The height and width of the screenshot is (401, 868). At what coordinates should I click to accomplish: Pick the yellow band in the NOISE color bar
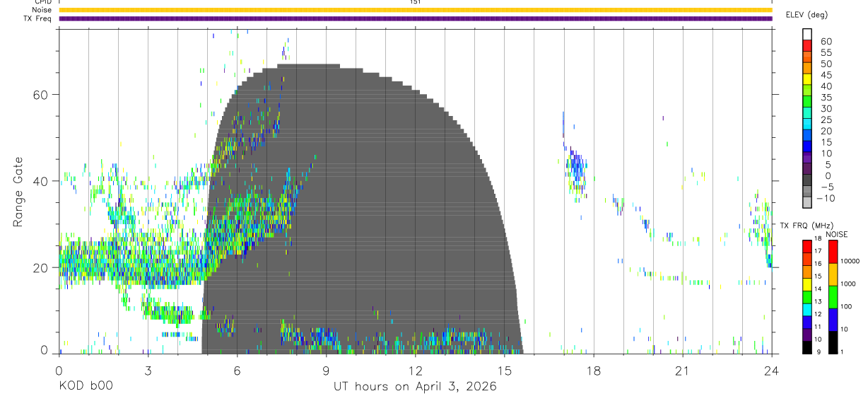(832, 274)
